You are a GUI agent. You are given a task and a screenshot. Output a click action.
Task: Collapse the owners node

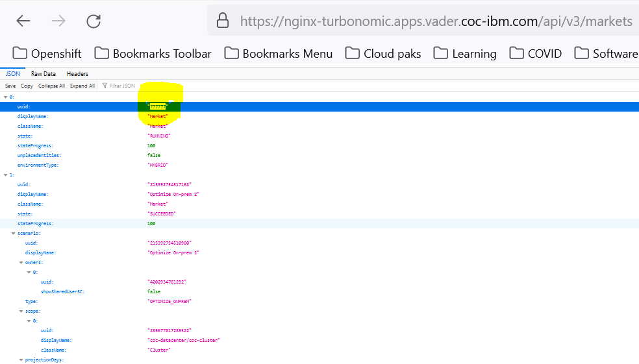21,263
